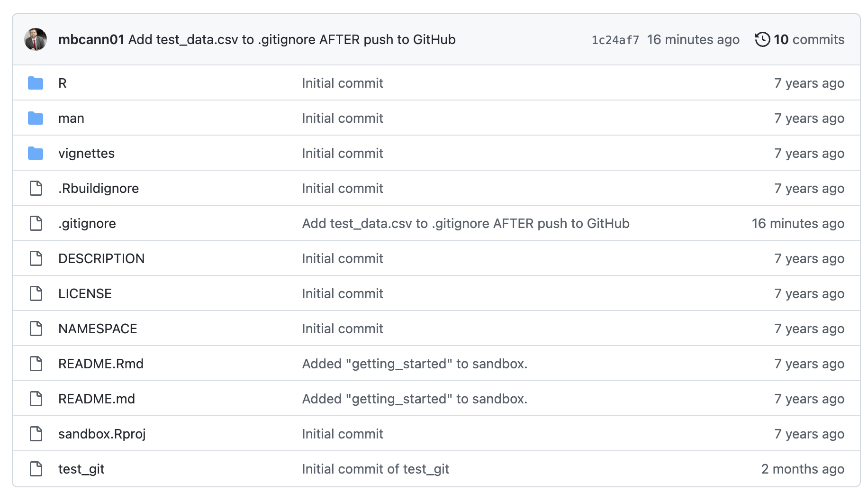868x493 pixels.
Task: Click the commit history clock icon
Action: (762, 40)
